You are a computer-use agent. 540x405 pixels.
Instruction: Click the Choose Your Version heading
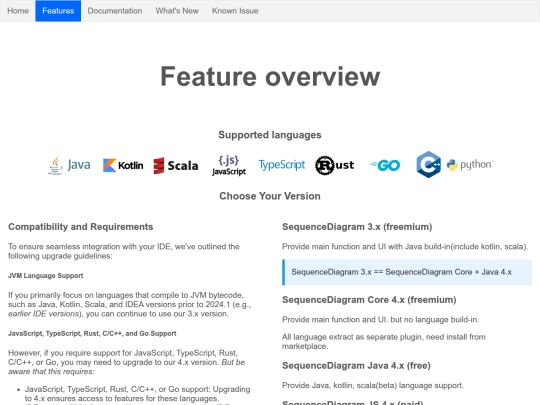[270, 196]
